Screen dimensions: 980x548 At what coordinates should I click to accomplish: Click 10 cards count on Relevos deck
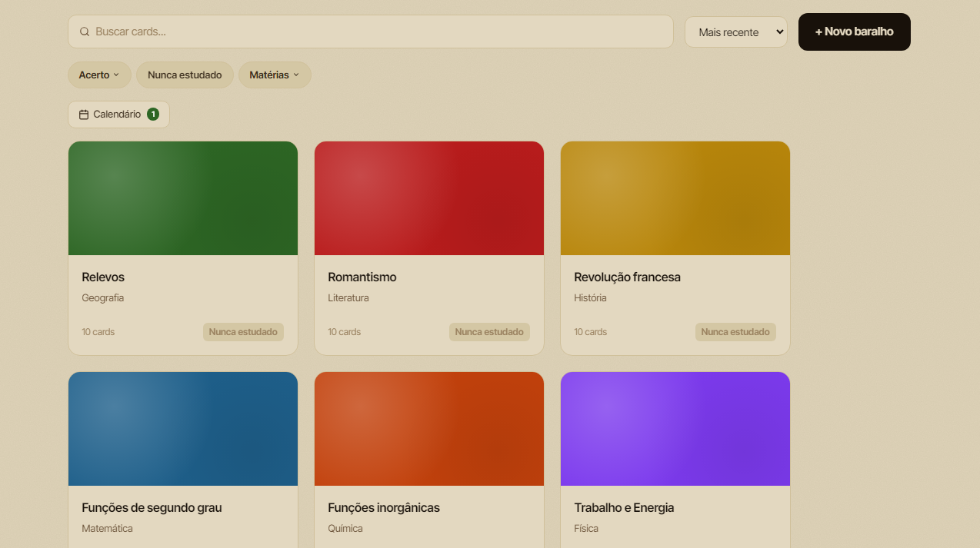(x=98, y=332)
